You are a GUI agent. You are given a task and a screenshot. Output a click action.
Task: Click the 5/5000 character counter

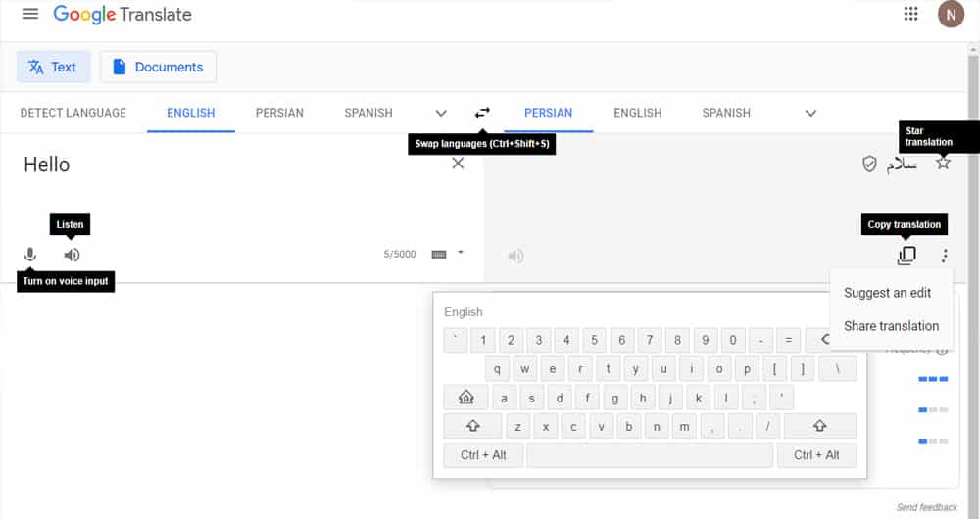pos(400,255)
